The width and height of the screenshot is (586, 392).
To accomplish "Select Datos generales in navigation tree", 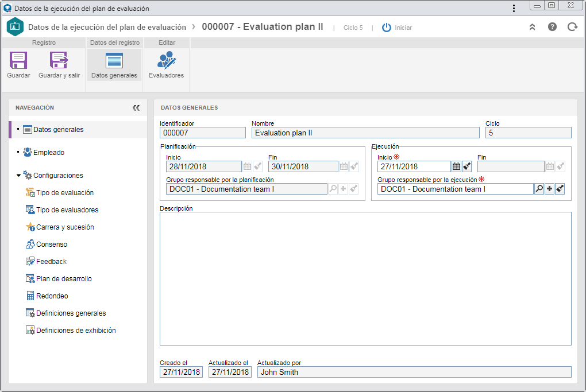I will (x=78, y=130).
